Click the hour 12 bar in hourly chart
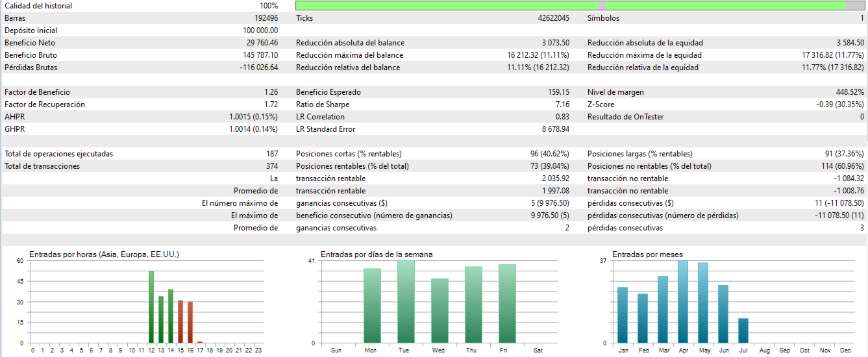Image resolution: width=868 pixels, height=357 pixels. click(x=151, y=307)
